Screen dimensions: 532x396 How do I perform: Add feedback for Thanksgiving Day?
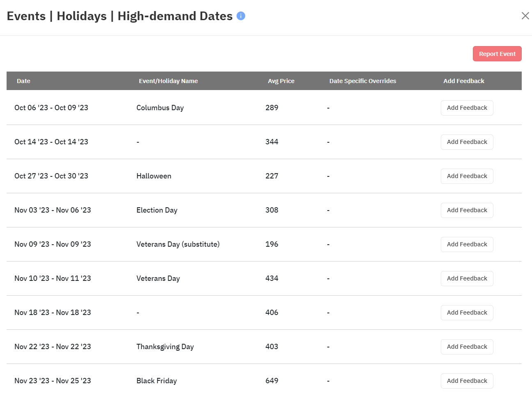click(467, 347)
